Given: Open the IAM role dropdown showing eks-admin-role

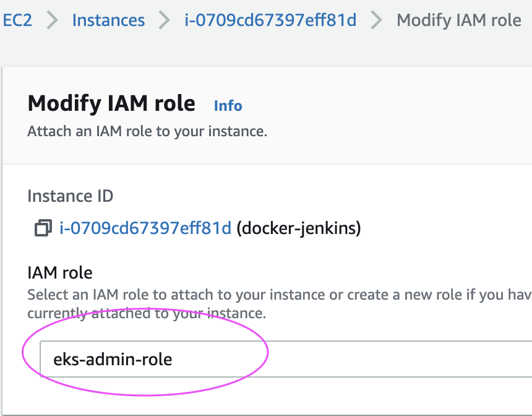Looking at the screenshot, I should pyautogui.click(x=285, y=359).
